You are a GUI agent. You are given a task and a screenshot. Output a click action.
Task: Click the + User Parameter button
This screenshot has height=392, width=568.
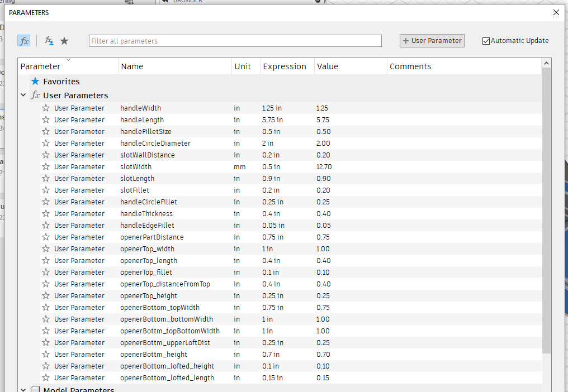(432, 40)
